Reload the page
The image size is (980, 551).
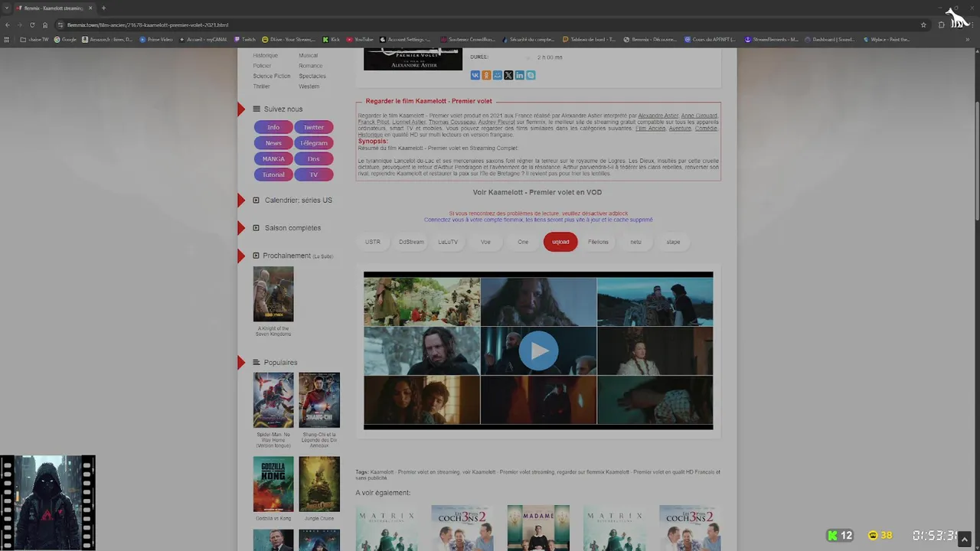[x=32, y=24]
